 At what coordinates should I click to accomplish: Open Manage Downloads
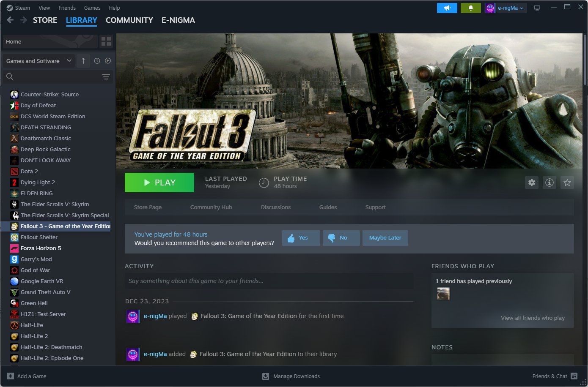(x=291, y=376)
